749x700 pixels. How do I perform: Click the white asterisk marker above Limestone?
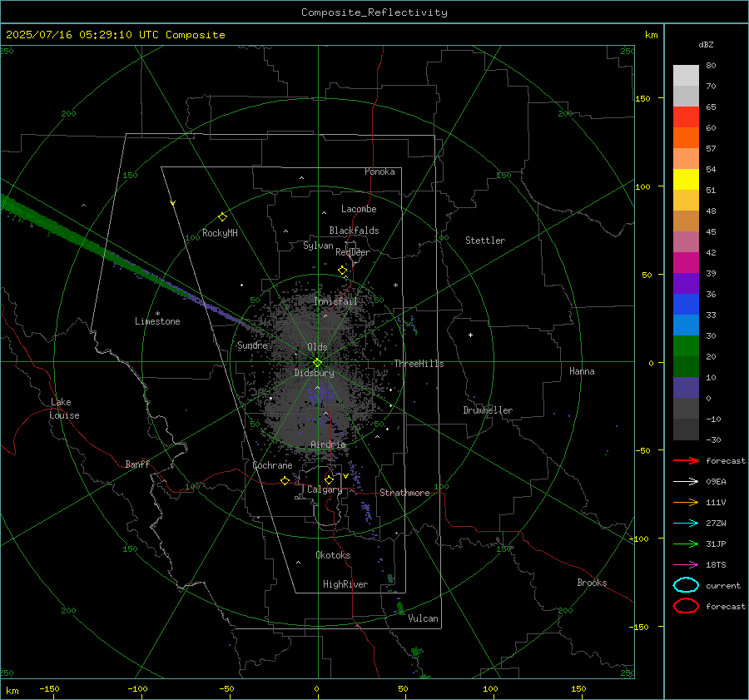157,314
